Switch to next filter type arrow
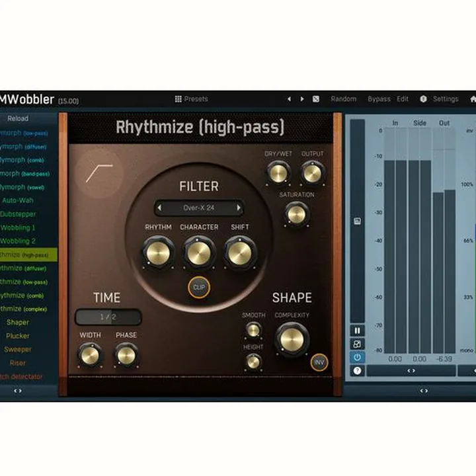Viewport: 476px width, 476px height. point(239,208)
